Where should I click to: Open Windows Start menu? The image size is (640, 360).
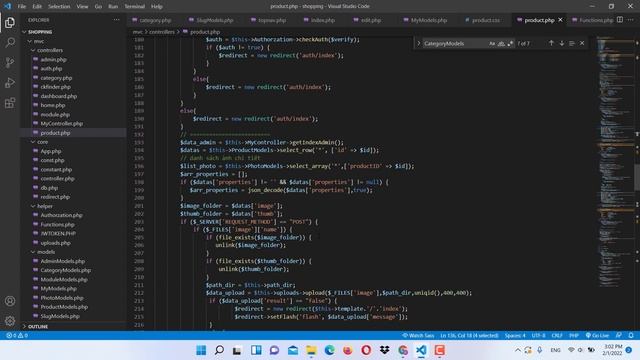click(201, 350)
